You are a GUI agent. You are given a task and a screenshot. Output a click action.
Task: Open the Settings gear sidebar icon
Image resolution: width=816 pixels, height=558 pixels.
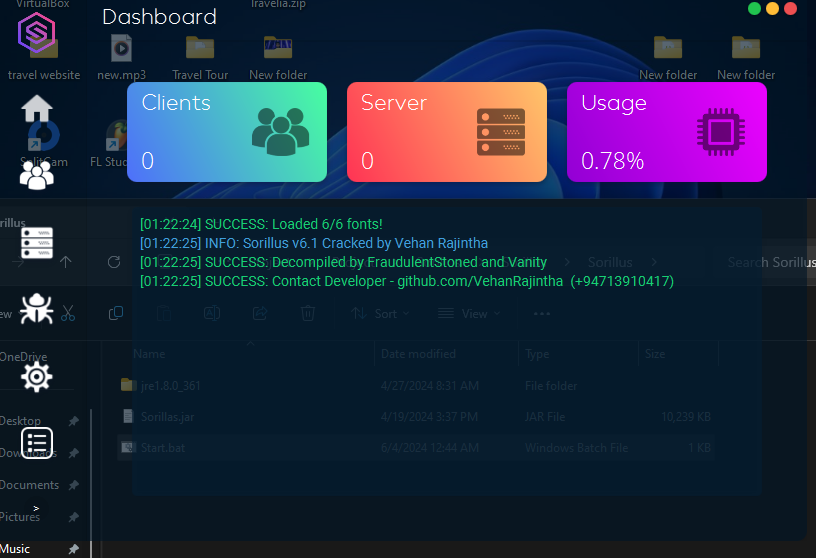click(x=36, y=377)
